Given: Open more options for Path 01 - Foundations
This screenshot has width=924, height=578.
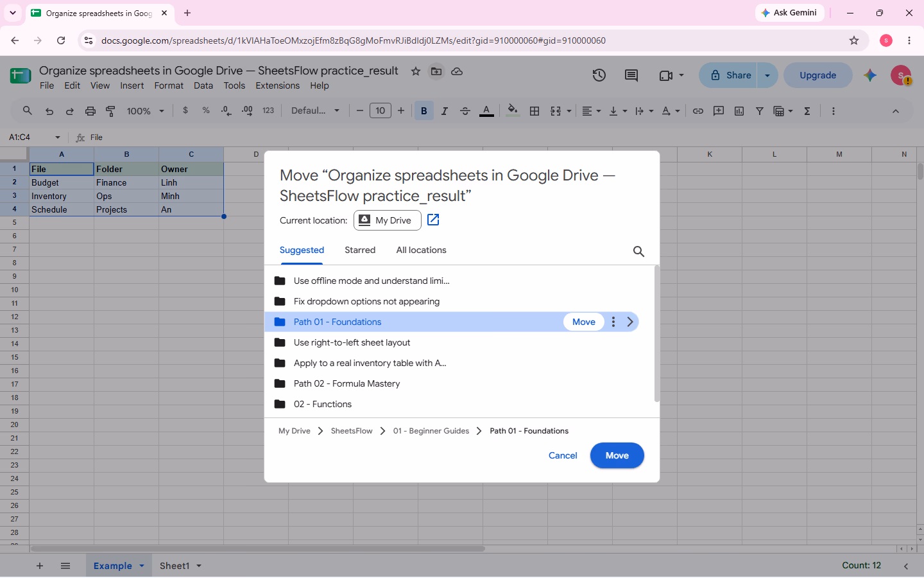Looking at the screenshot, I should click(x=613, y=322).
